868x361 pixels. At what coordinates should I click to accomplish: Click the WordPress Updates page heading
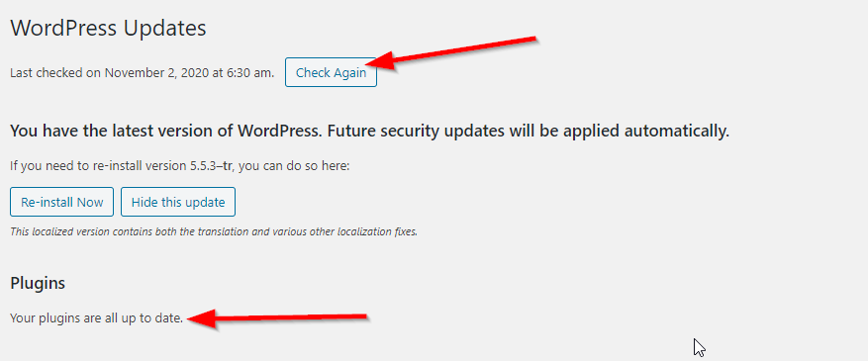109,29
